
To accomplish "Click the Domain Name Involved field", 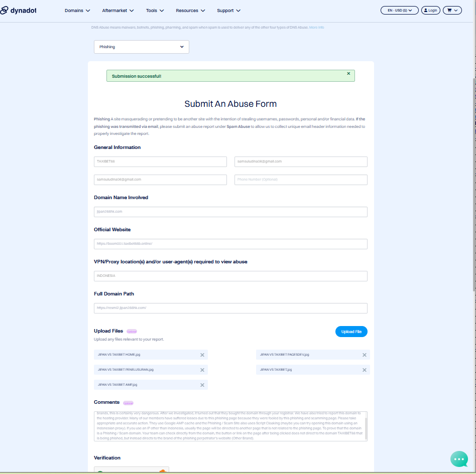I will coord(230,212).
